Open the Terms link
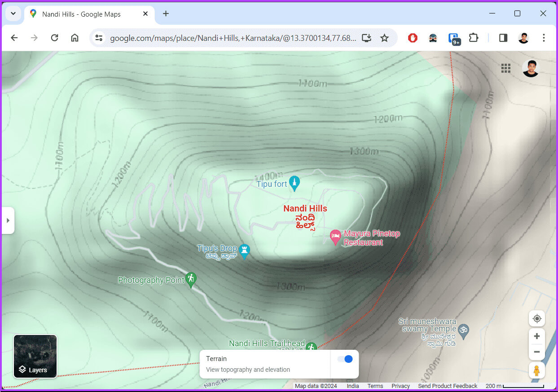Viewport: 558px width, 392px height. (375, 386)
